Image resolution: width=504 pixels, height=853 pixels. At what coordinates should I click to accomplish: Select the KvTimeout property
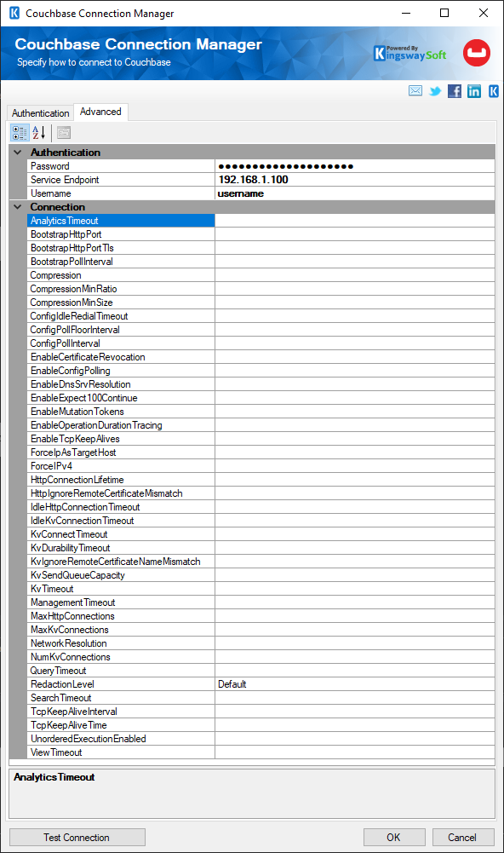(x=121, y=589)
